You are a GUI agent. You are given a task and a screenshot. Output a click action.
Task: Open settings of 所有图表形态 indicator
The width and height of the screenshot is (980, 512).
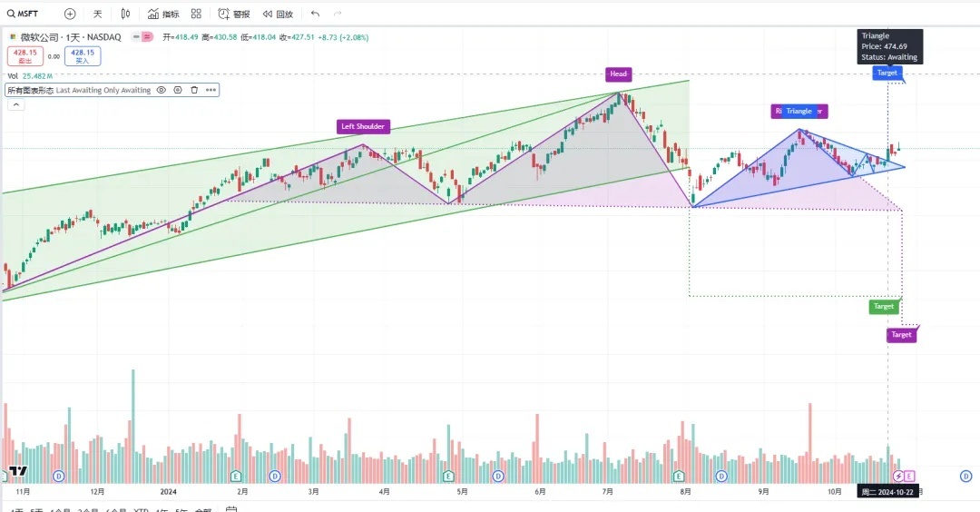(x=178, y=90)
